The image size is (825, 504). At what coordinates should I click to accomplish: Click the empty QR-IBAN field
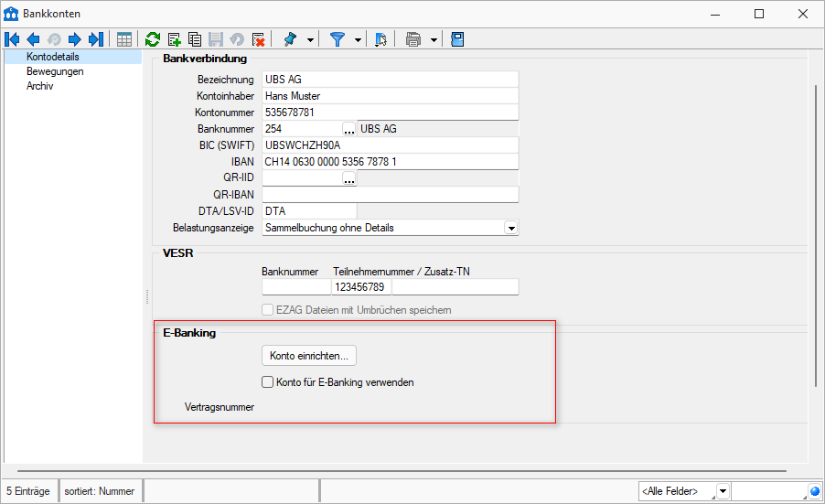click(x=390, y=195)
